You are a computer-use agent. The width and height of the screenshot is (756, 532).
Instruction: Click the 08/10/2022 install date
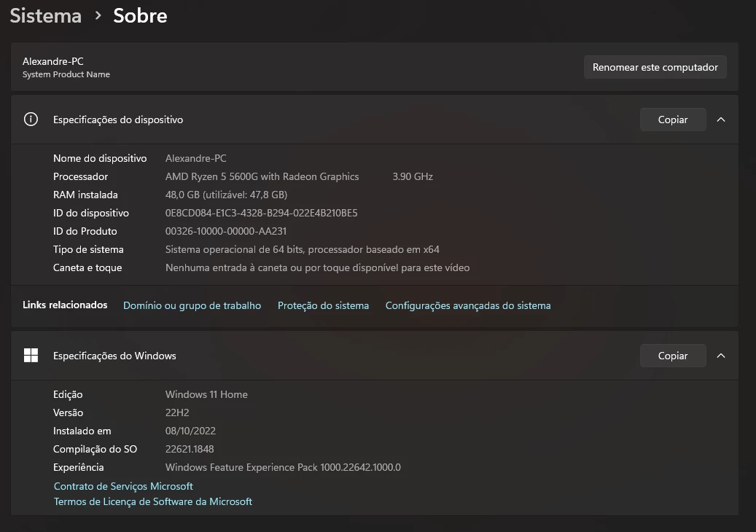190,431
